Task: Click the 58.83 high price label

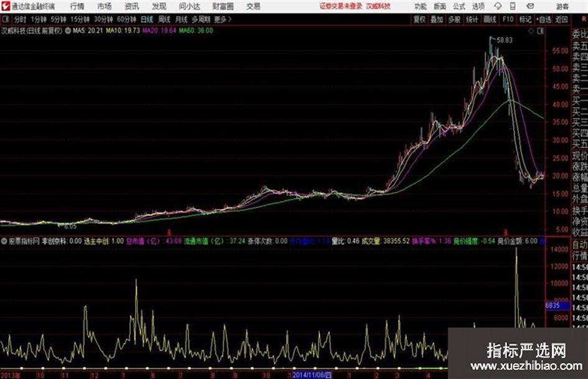Action: pyautogui.click(x=505, y=40)
